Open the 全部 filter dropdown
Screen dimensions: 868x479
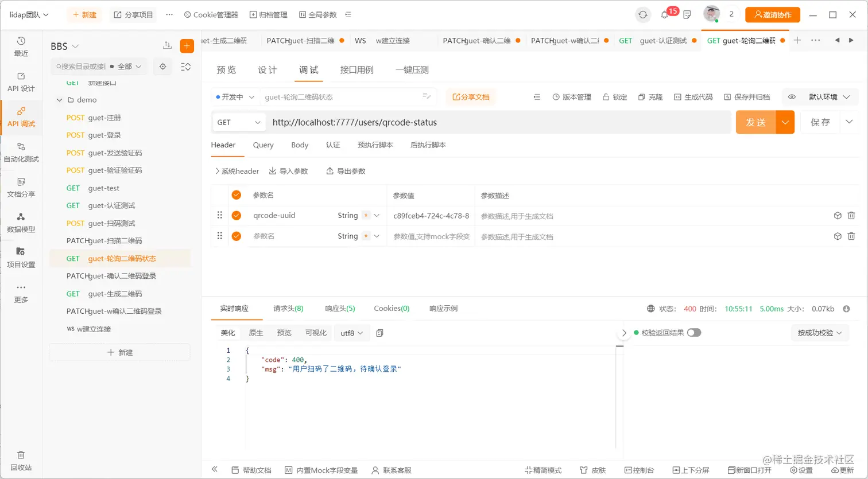(129, 67)
